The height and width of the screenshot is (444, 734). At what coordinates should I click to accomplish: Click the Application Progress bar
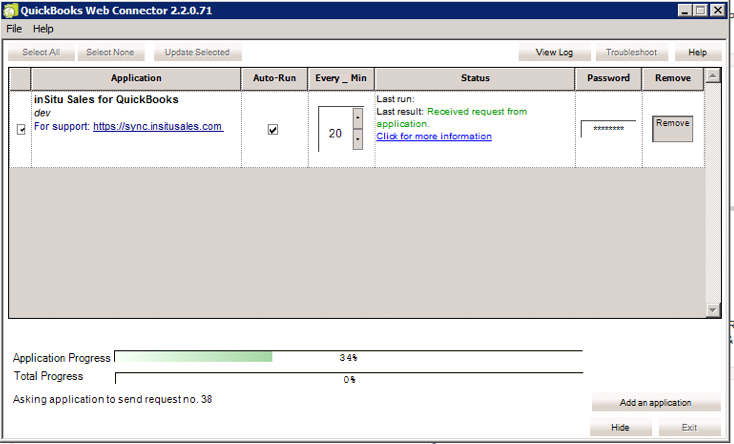click(348, 357)
